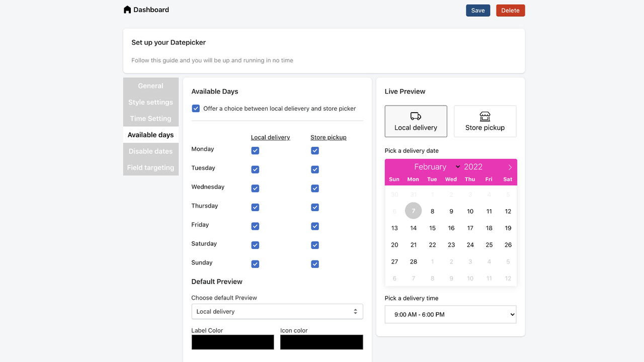Uncheck local delivery for Monday
The height and width of the screenshot is (362, 644).
pos(255,150)
